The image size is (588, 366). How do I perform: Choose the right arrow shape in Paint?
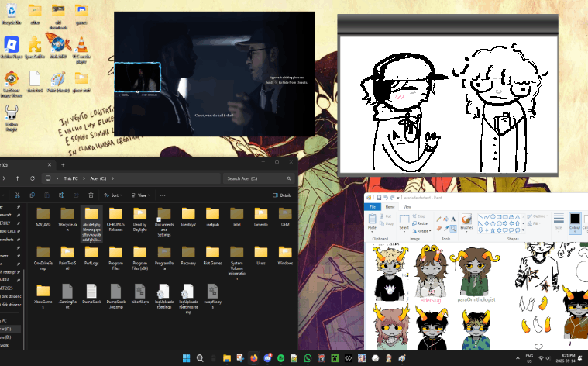(505, 223)
